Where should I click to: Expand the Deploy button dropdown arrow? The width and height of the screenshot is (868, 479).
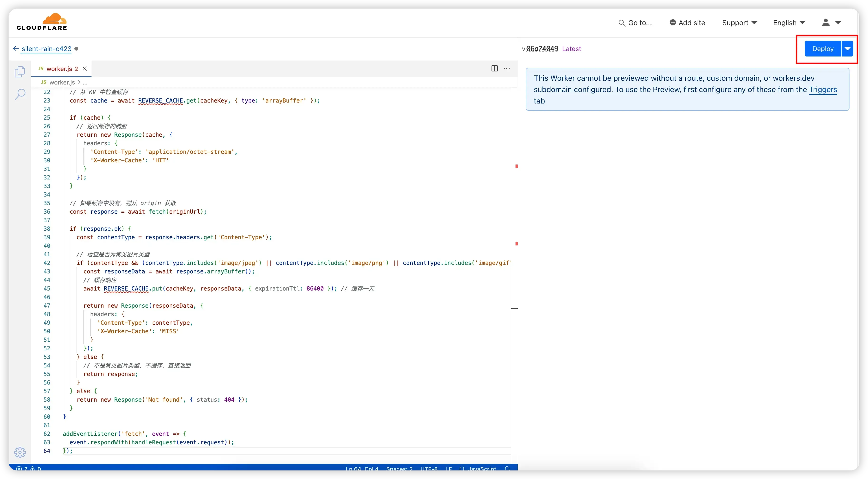848,49
